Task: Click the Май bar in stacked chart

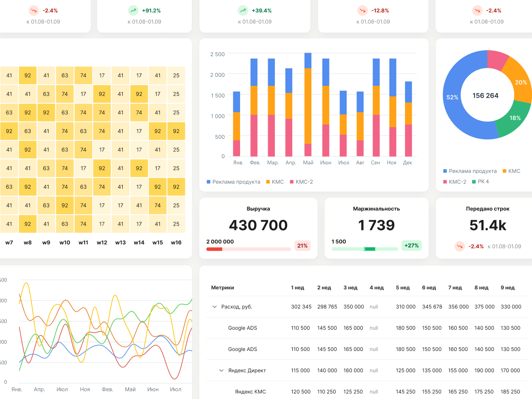Action: pos(308,104)
